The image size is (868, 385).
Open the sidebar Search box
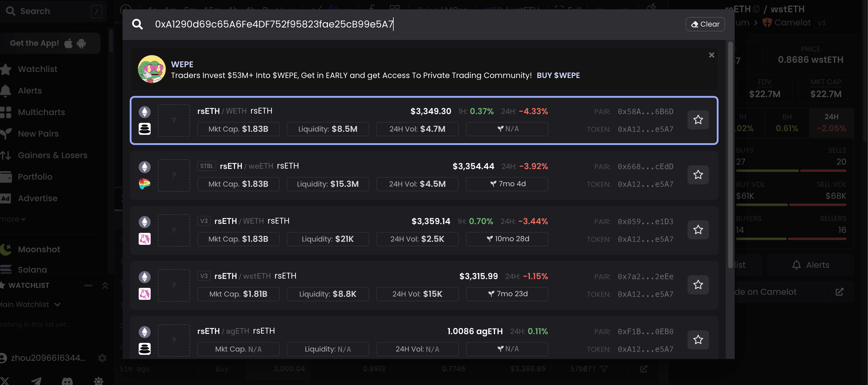(53, 11)
